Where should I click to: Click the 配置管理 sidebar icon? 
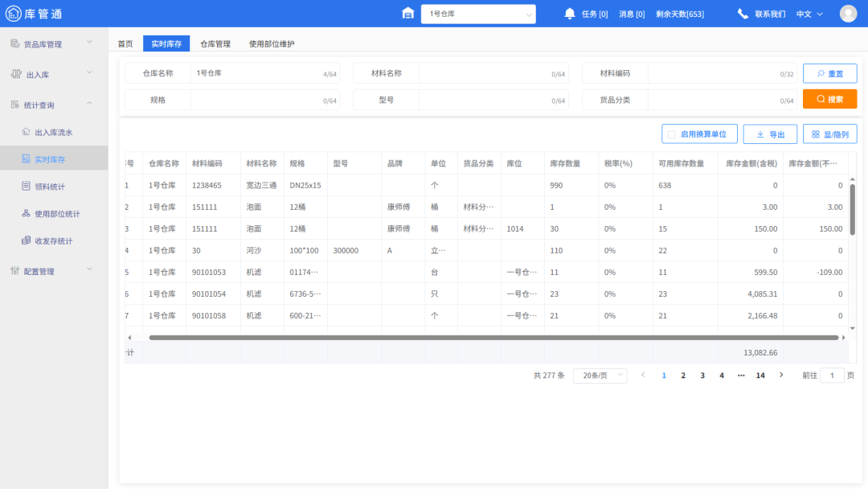coord(15,271)
